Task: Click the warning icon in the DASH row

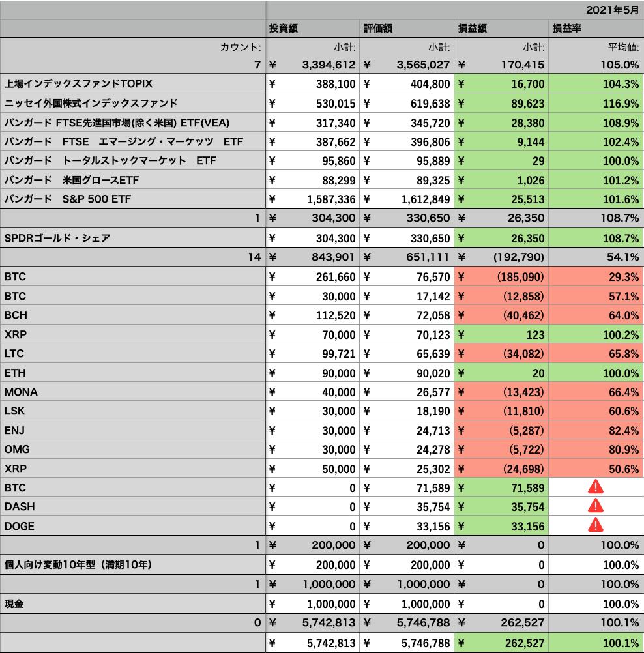Action: 595,506
